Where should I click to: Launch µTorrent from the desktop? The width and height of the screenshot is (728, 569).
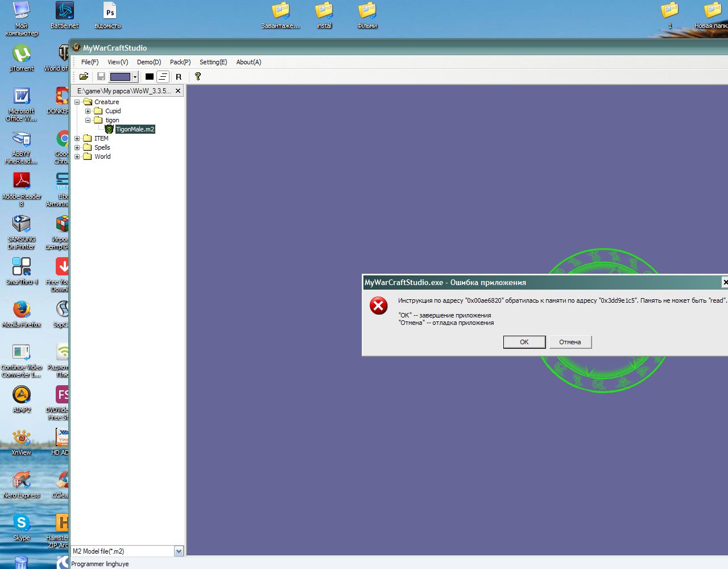(x=22, y=58)
